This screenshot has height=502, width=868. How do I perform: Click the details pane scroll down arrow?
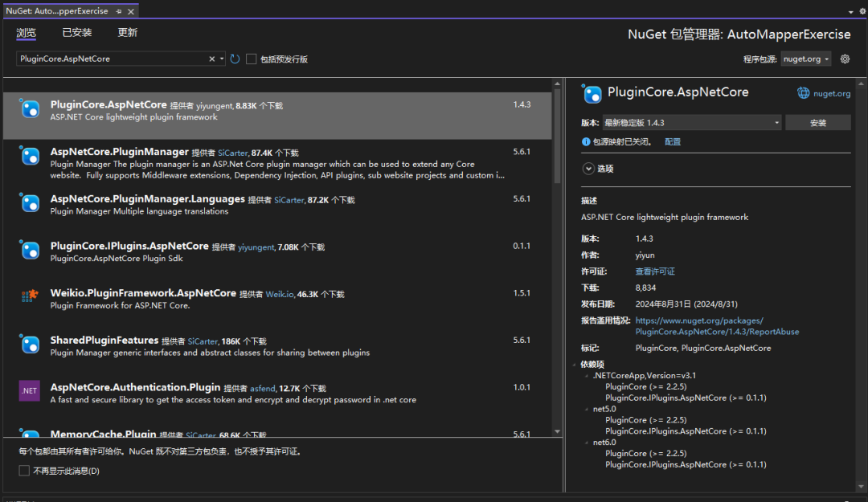tap(861, 487)
